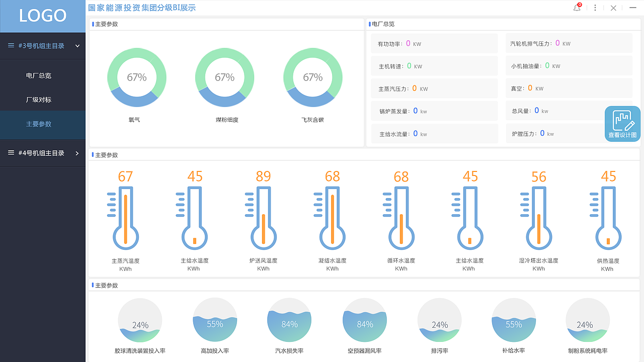644x362 pixels.
Task: Click the hamburger icon beside #4号机组主目录
Action: (x=11, y=153)
